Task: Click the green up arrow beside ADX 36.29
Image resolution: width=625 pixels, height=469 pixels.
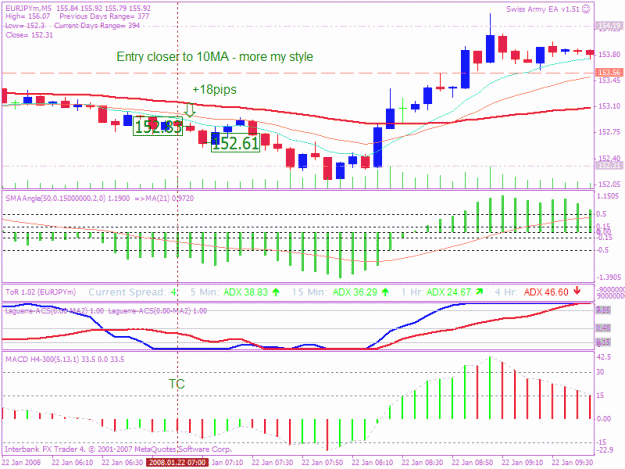Action: (x=385, y=292)
